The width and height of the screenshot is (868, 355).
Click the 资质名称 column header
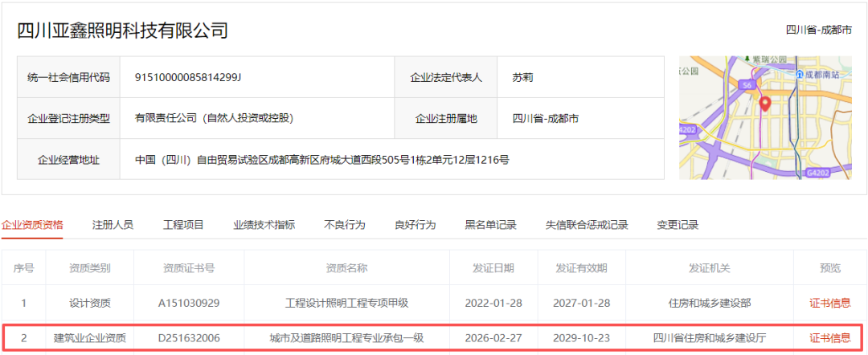(346, 268)
